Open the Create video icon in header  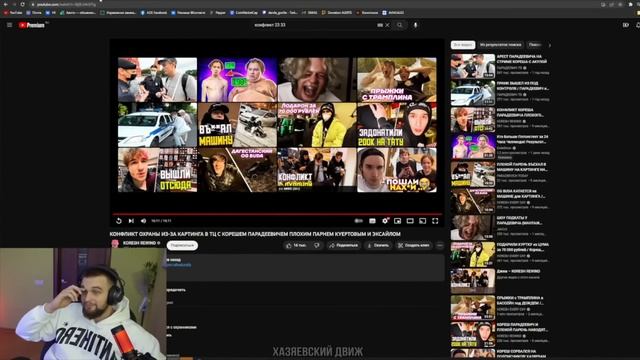tap(626, 25)
